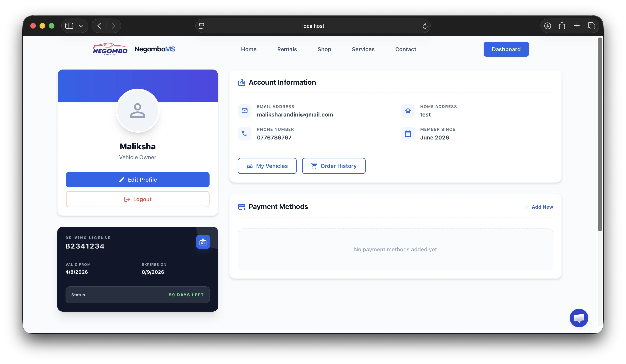Viewport: 626px width, 364px height.
Task: Click the plus icon beside Add New
Action: (527, 207)
